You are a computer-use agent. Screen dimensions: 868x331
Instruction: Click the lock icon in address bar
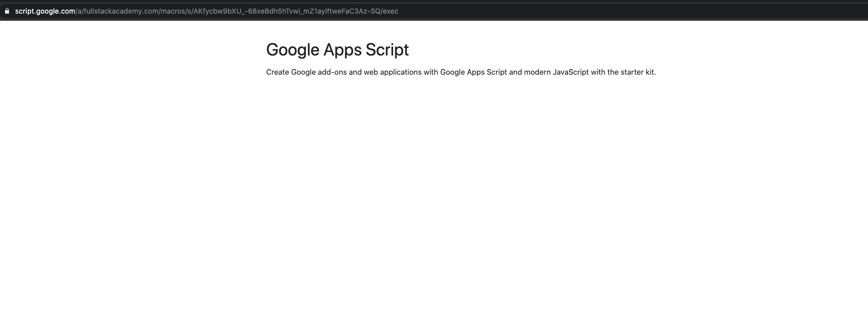[7, 11]
